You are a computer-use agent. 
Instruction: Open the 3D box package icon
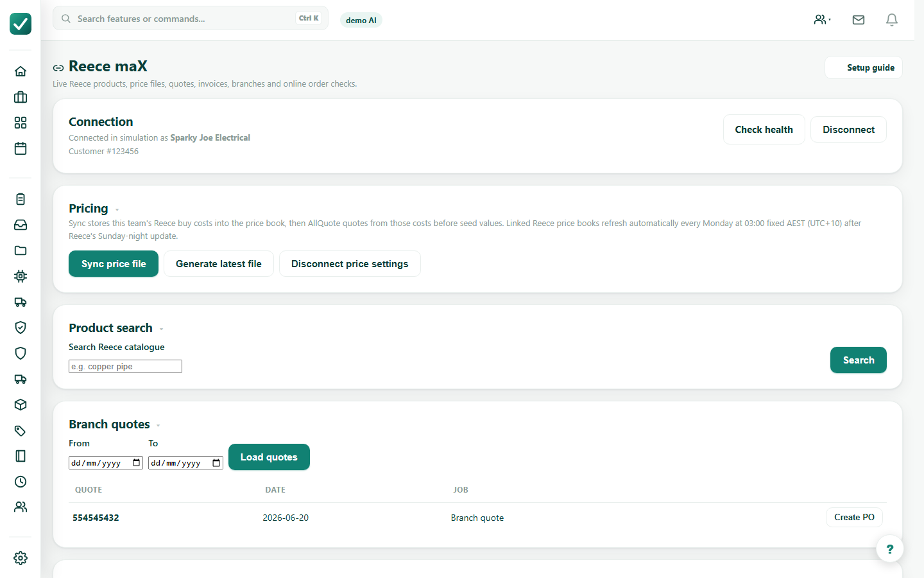click(21, 405)
